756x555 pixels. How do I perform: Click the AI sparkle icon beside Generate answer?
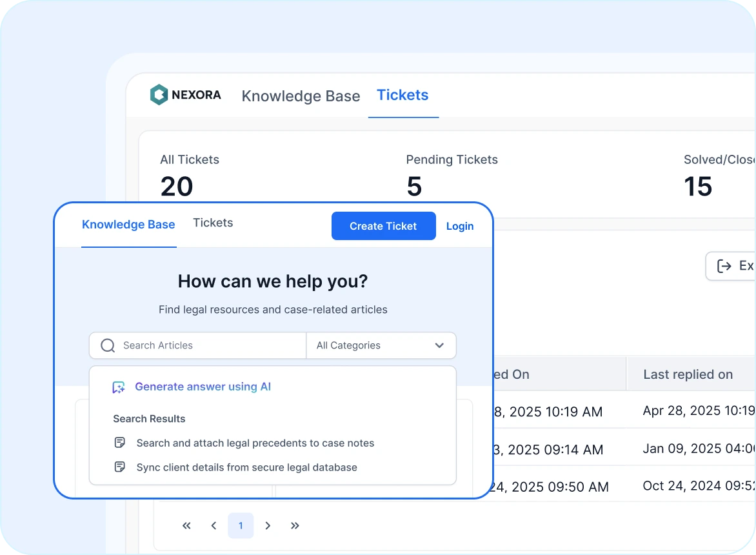tap(118, 387)
